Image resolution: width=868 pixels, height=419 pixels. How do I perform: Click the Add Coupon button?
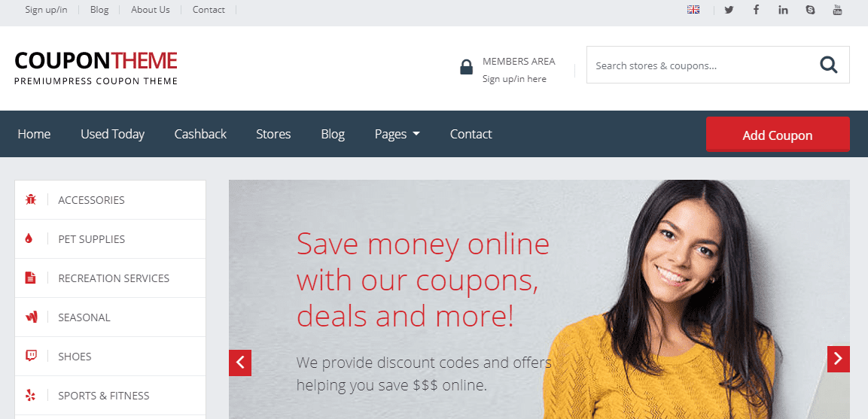click(778, 135)
